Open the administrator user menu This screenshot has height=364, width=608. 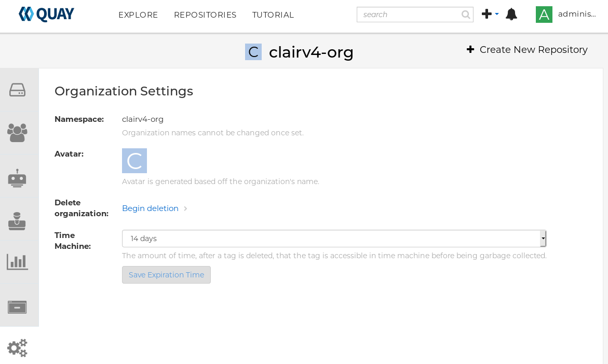[566, 15]
